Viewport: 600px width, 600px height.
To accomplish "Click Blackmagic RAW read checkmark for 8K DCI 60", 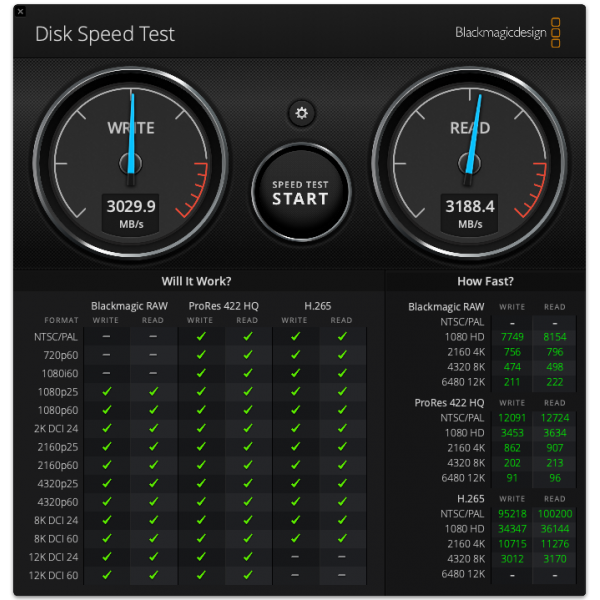I will pos(153,539).
